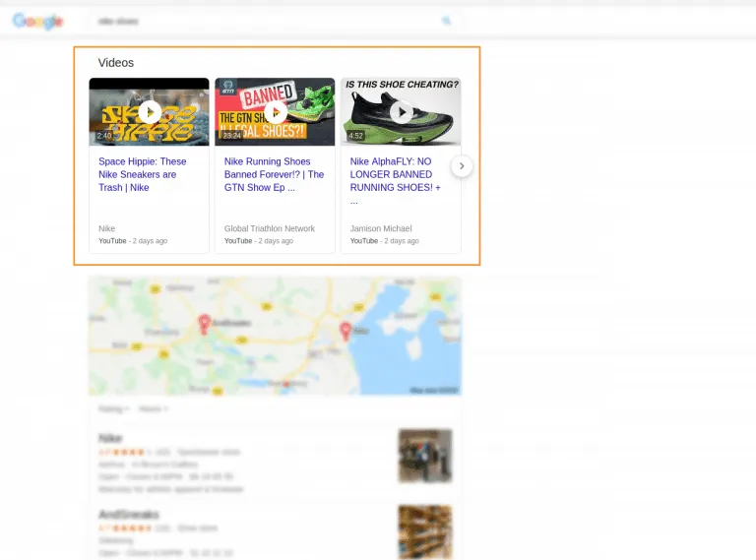Click the AndSneaks listing photo thumbnail
The width and height of the screenshot is (756, 560).
[x=425, y=529]
